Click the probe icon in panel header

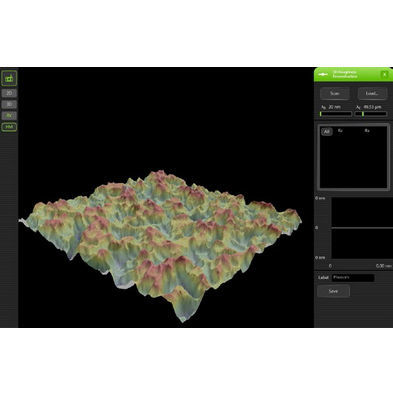323,75
